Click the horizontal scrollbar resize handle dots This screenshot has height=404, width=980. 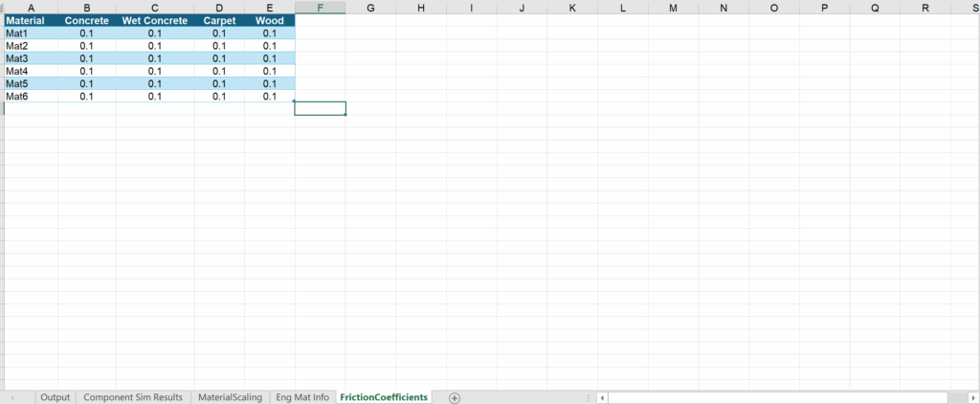587,397
